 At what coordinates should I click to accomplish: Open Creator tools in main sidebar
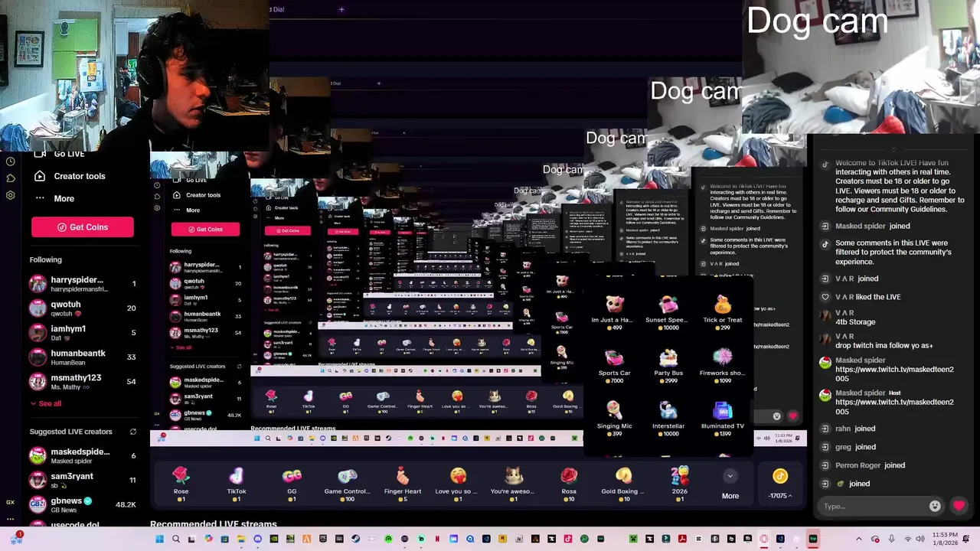(x=70, y=176)
